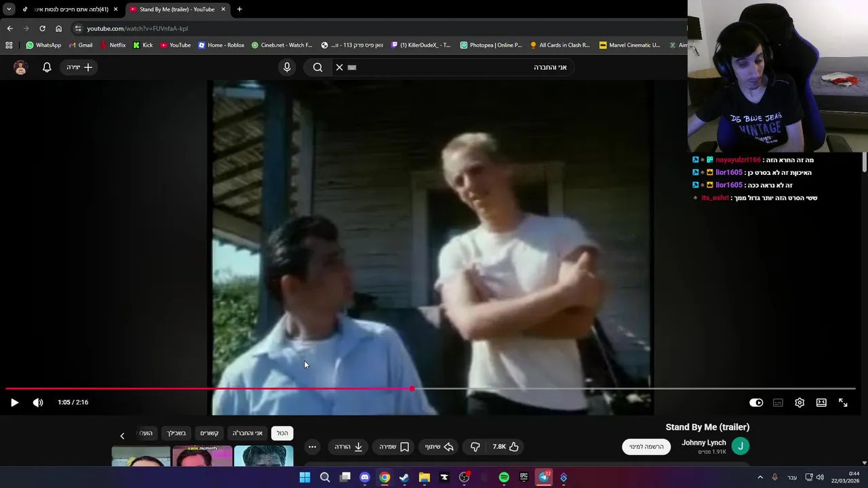Switch to theater mode view
The height and width of the screenshot is (488, 868).
[821, 403]
